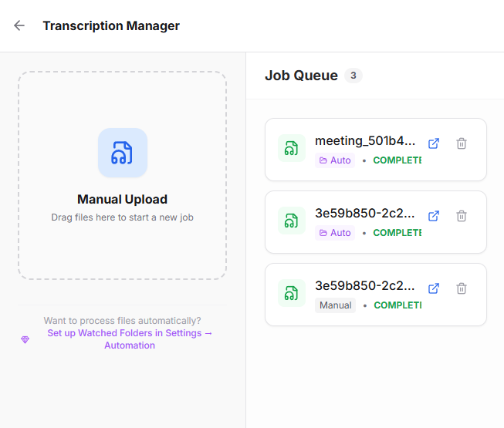Click the Transcription Manager title
504x428 pixels.
111,25
